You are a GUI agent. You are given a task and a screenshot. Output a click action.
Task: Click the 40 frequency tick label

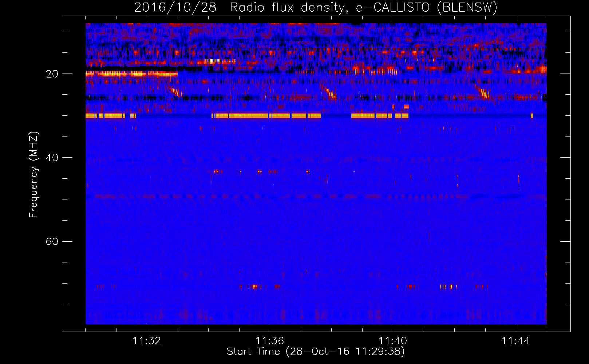[x=52, y=158]
